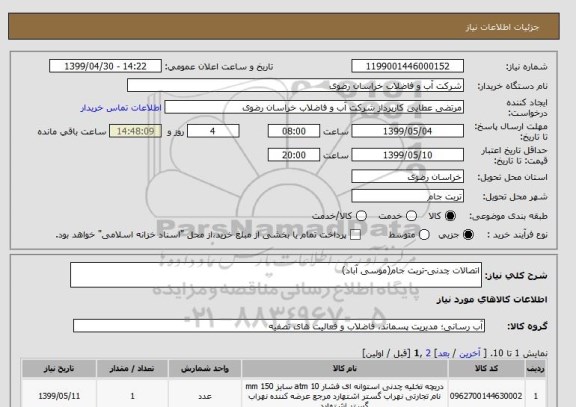Click the buyer name field شرکت آب و فاضلاب
The image size is (576, 407).
[x=295, y=86]
